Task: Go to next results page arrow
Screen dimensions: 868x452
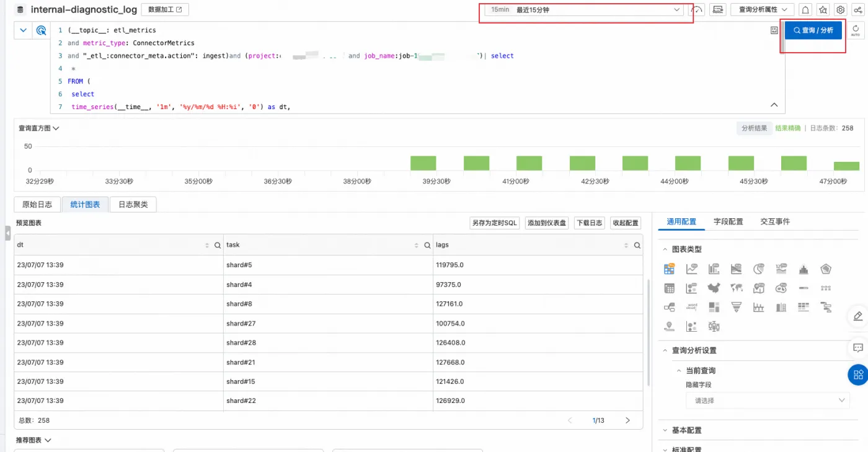Action: [627, 420]
